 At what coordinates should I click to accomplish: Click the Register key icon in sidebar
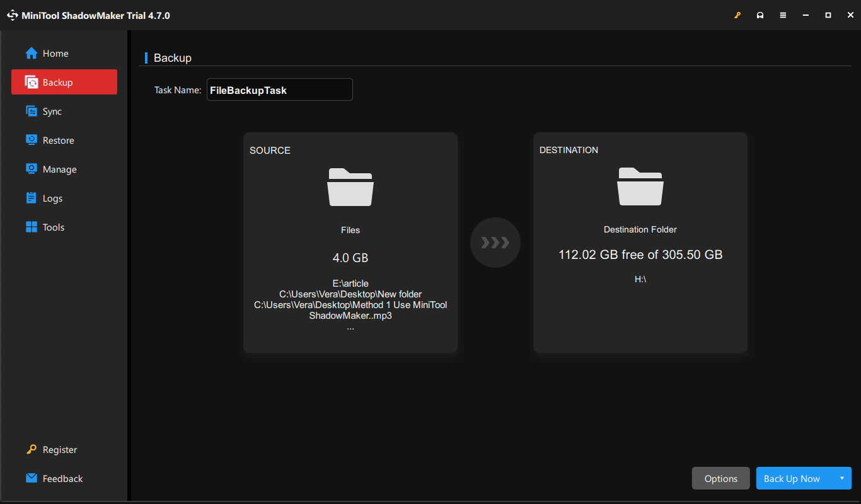32,450
